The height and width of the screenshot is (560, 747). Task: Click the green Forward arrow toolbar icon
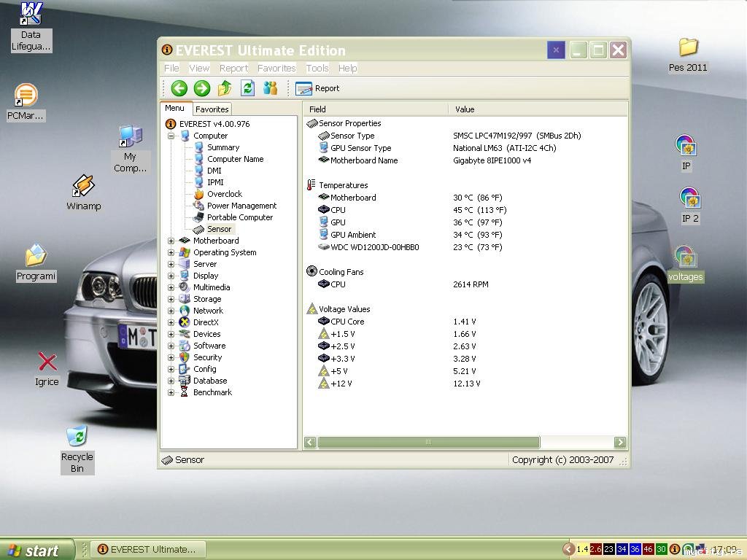point(202,88)
